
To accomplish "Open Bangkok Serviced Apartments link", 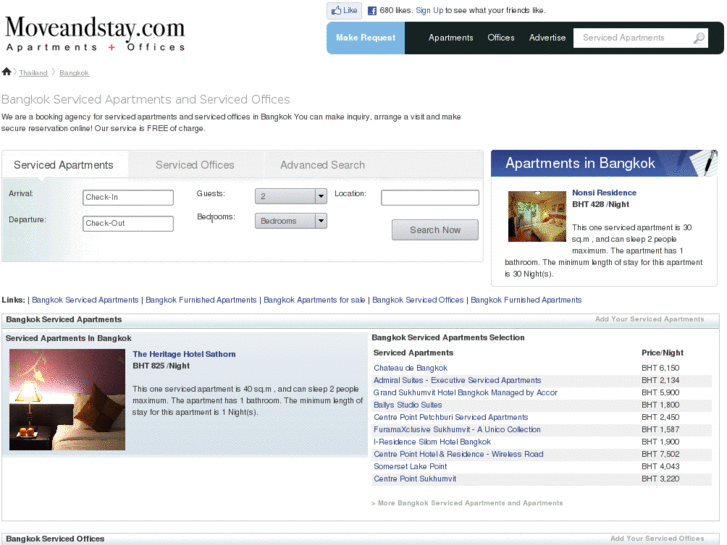I will point(85,300).
